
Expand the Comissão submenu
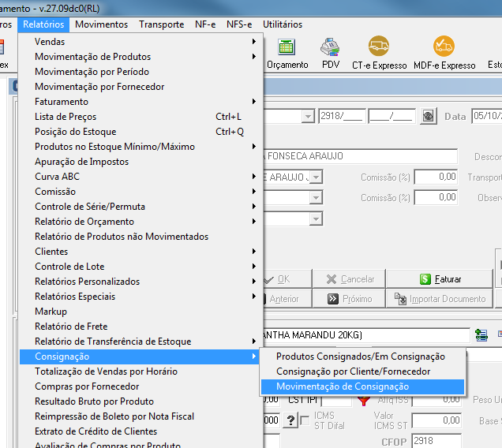click(140, 192)
